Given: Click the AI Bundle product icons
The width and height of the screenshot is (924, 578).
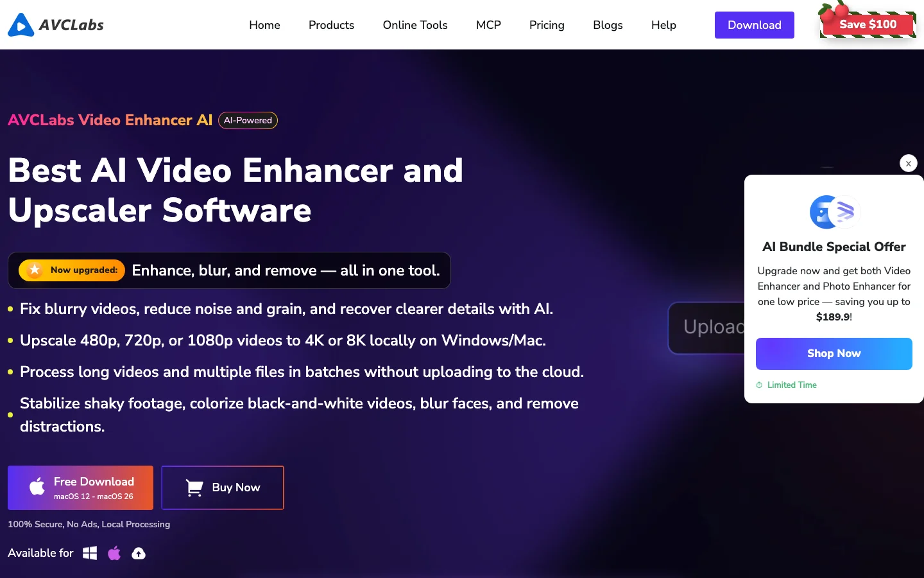Looking at the screenshot, I should point(834,212).
